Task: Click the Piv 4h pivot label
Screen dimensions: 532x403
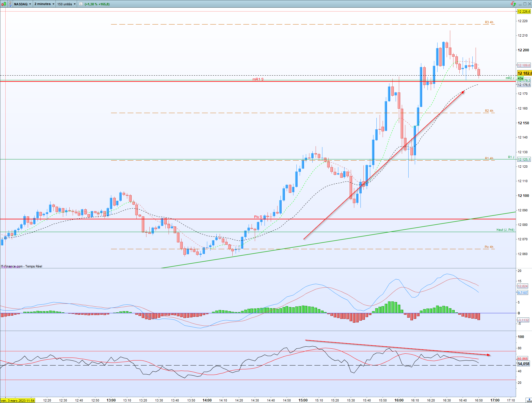Action: pyautogui.click(x=489, y=247)
